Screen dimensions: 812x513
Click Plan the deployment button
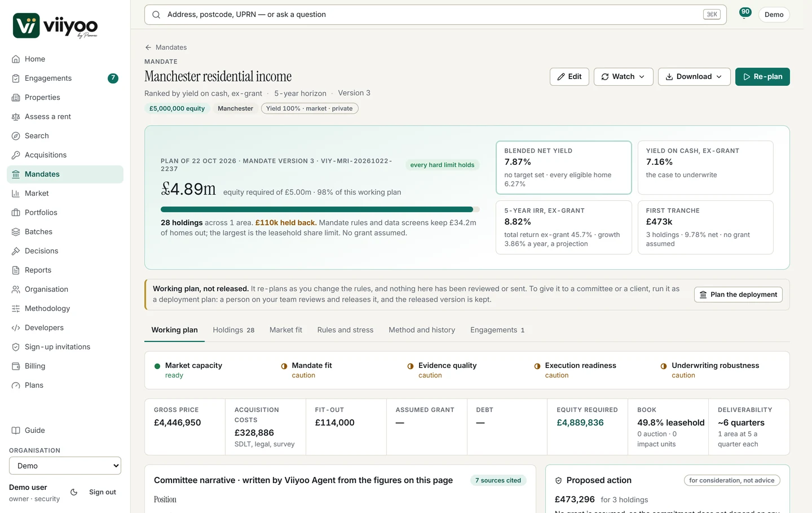click(738, 295)
